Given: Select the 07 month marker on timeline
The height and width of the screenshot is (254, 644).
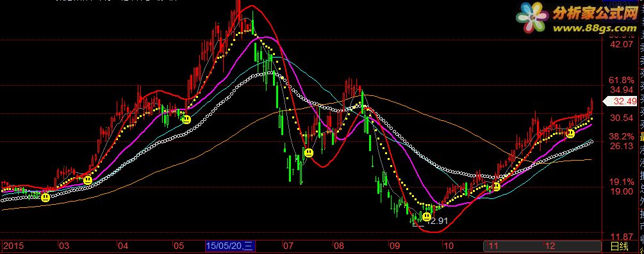Looking at the screenshot, I should (288, 246).
